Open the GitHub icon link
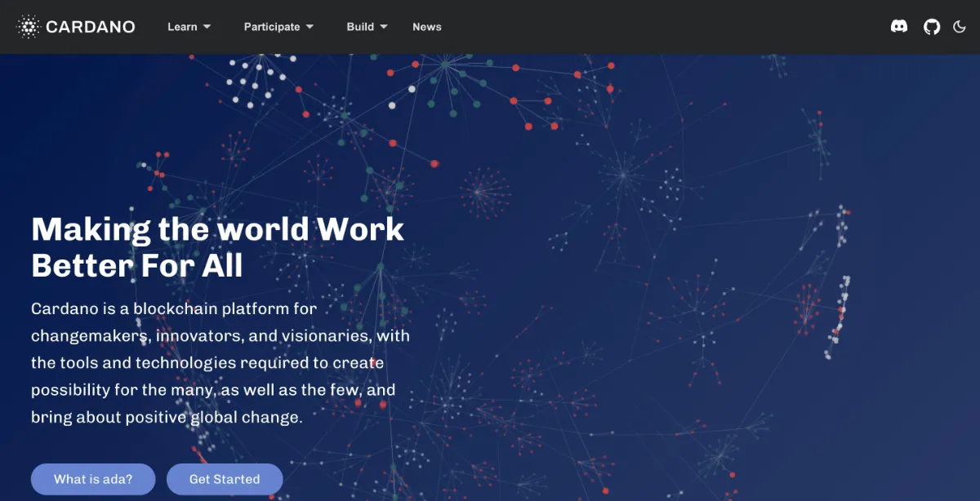The image size is (980, 501). pos(932,27)
